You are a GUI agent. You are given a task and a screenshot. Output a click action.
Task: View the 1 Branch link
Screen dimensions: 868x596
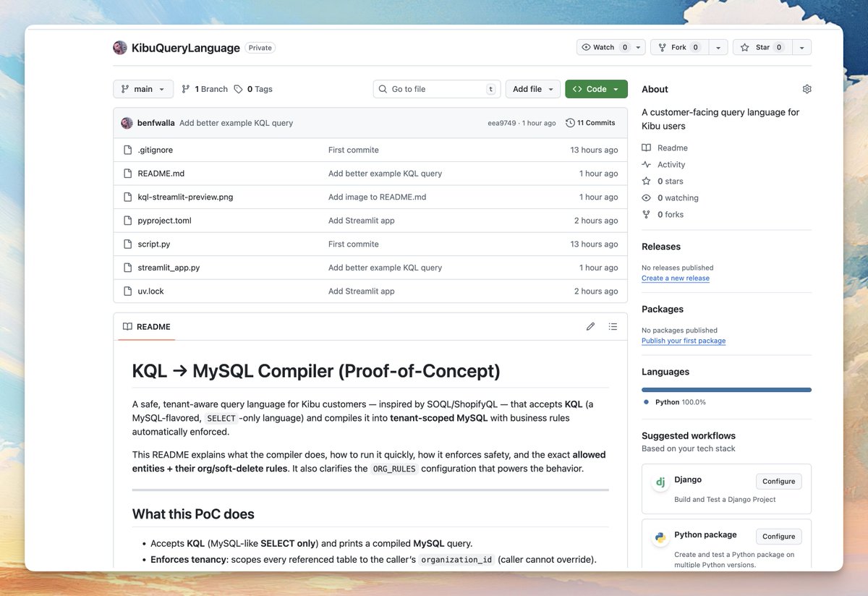coord(205,89)
